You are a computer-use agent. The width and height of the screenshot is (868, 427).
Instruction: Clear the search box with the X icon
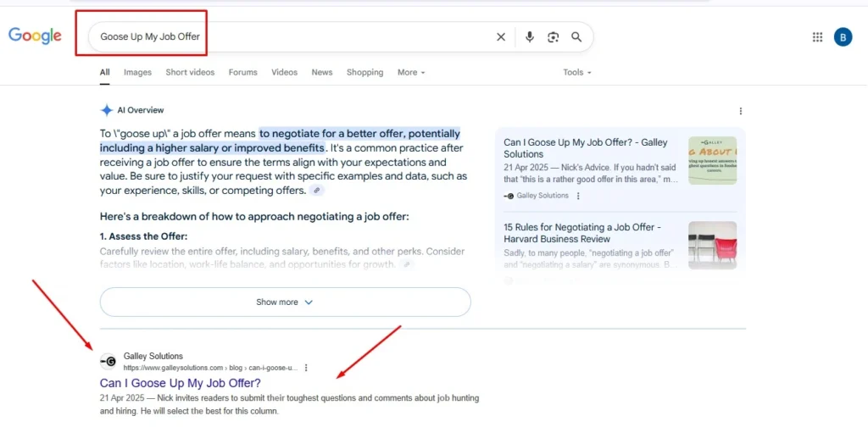point(501,37)
